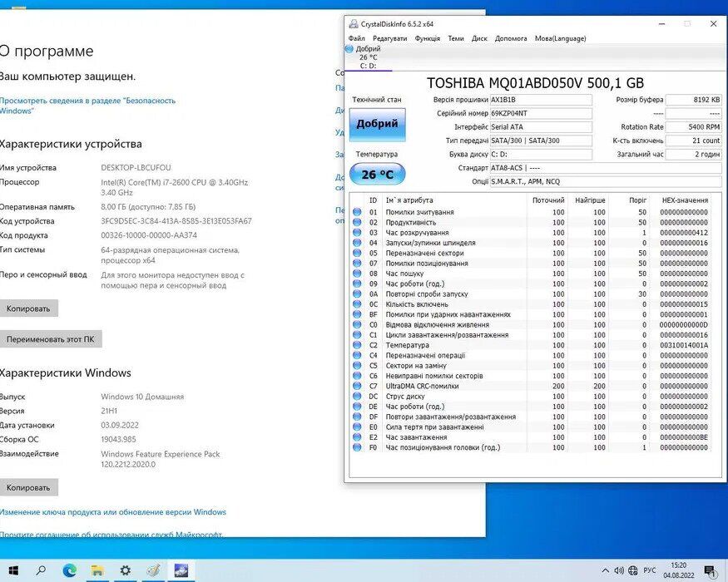Click the total hours value 2 годин
The height and width of the screenshot is (582, 728).
(x=693, y=154)
